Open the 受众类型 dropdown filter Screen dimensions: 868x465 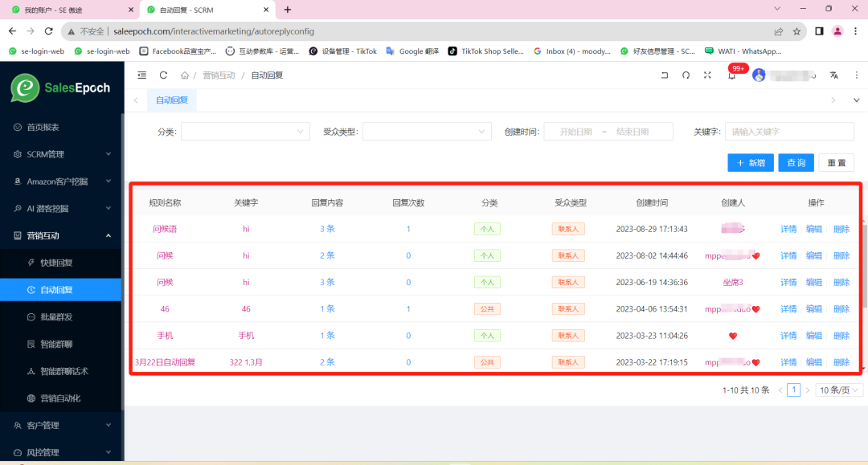(427, 132)
